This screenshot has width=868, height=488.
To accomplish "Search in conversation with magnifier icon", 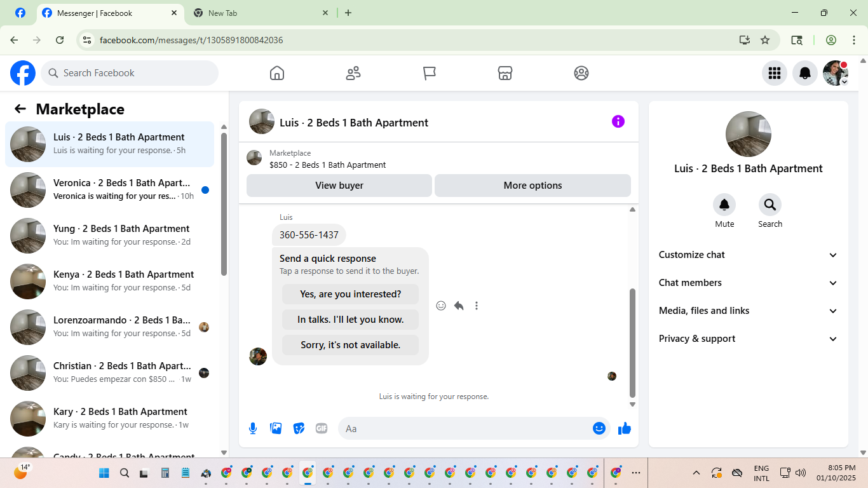I will [x=770, y=205].
